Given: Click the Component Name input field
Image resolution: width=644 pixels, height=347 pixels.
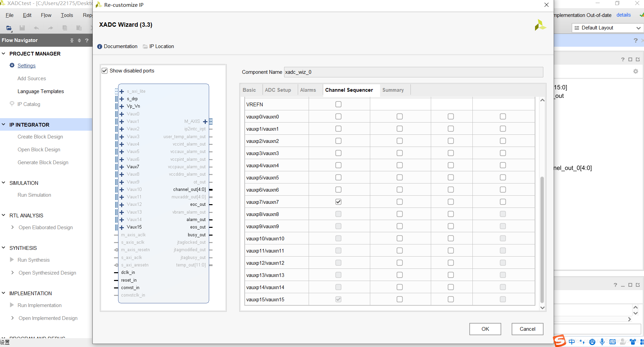Looking at the screenshot, I should [413, 72].
